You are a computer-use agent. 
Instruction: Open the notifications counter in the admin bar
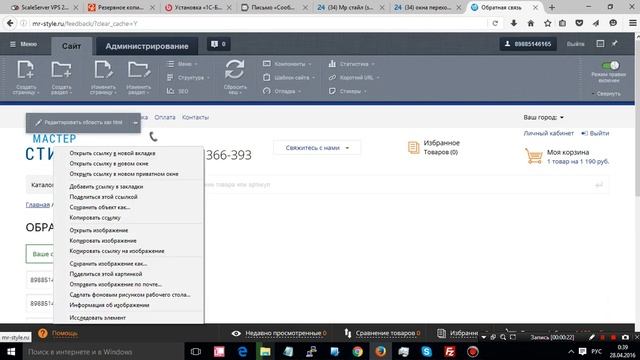(218, 44)
